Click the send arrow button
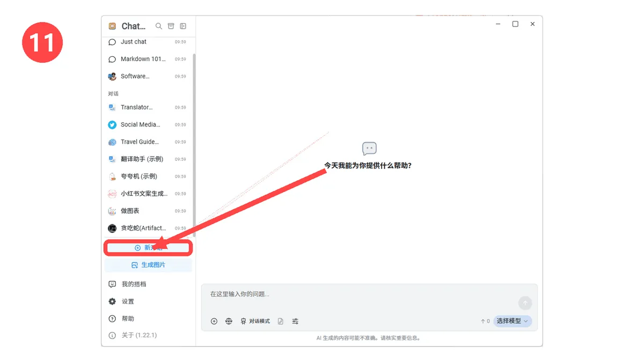Viewport: 644px width, 362px height. point(525,303)
